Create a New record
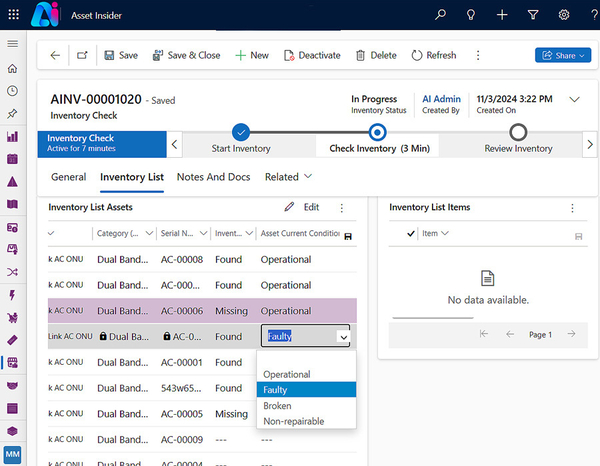Screen dimensions: 600x466 click(x=252, y=55)
